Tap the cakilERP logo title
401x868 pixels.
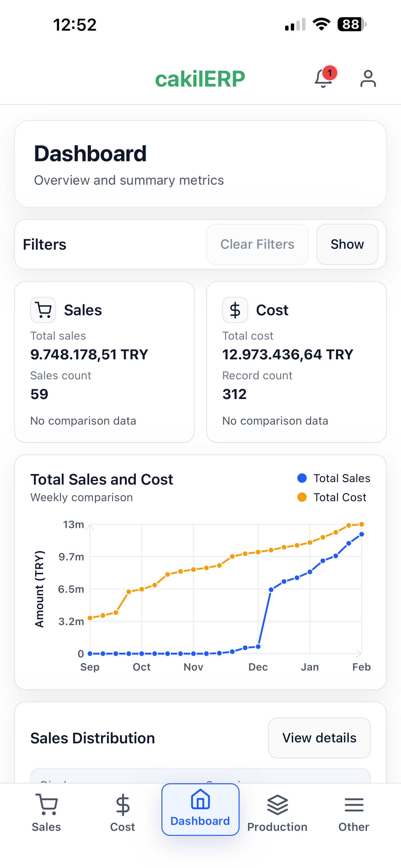click(x=200, y=79)
